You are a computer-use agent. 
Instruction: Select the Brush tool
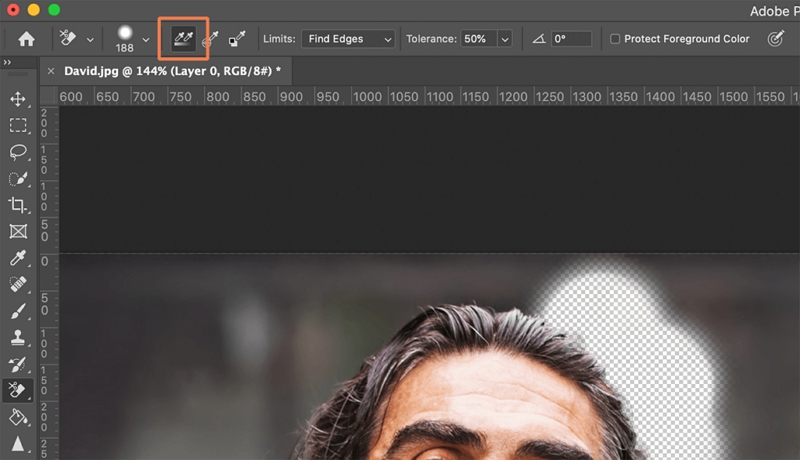[x=17, y=311]
